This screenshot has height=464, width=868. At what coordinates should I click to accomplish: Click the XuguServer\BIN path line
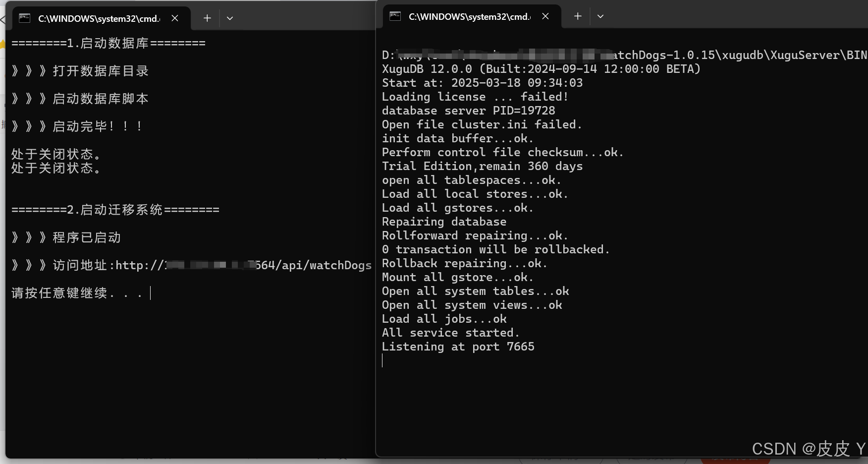click(624, 55)
